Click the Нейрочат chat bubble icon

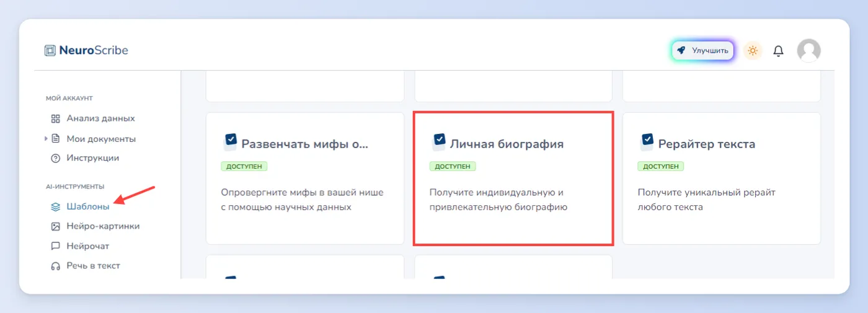[x=55, y=246]
